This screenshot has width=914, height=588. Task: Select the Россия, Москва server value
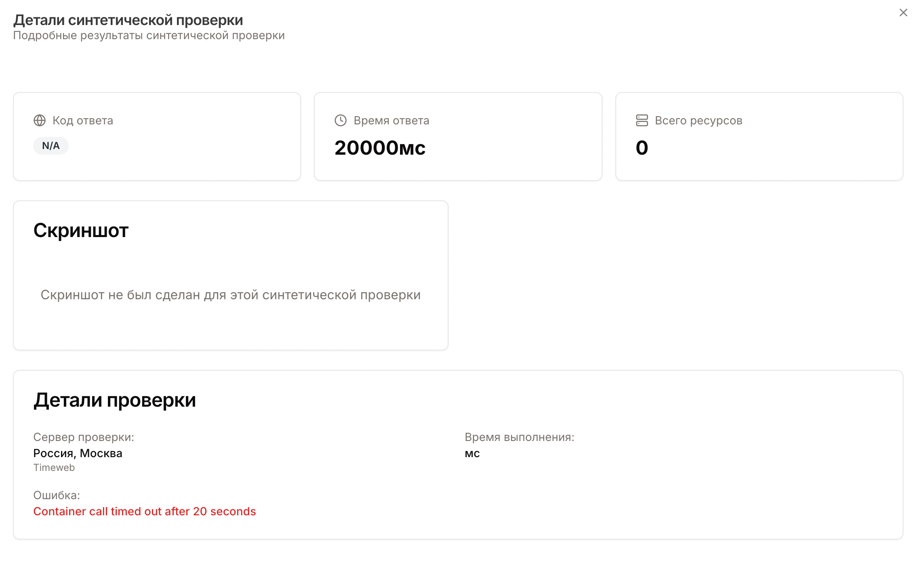[x=78, y=453]
